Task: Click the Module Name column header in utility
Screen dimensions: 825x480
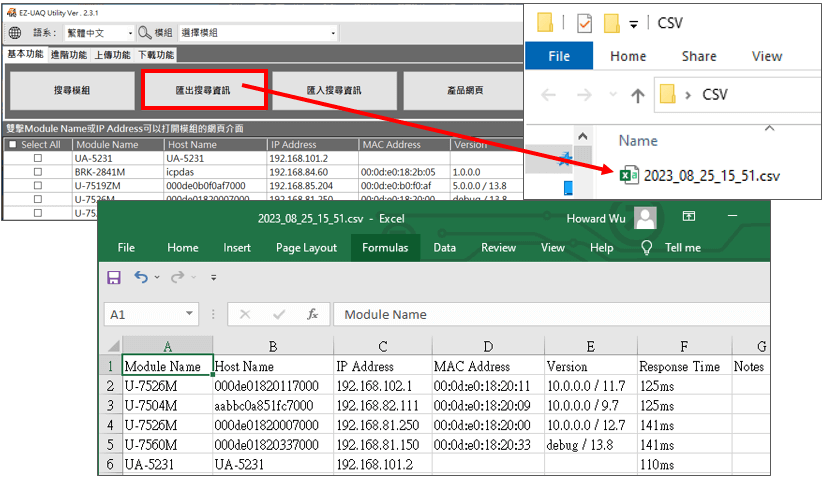Action: (117, 144)
